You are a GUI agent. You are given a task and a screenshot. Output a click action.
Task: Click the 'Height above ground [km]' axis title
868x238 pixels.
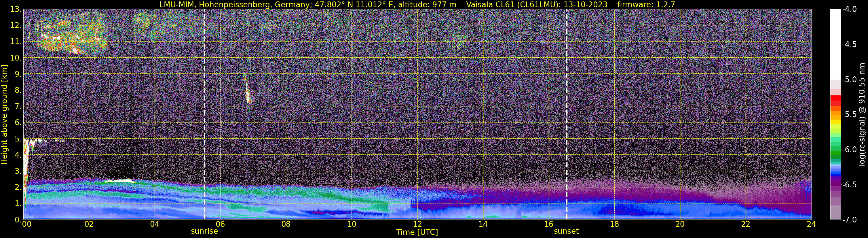4,114
